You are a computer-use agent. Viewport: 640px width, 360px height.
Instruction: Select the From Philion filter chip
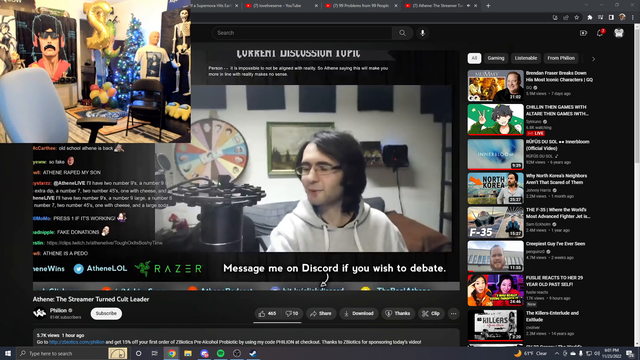pyautogui.click(x=561, y=58)
